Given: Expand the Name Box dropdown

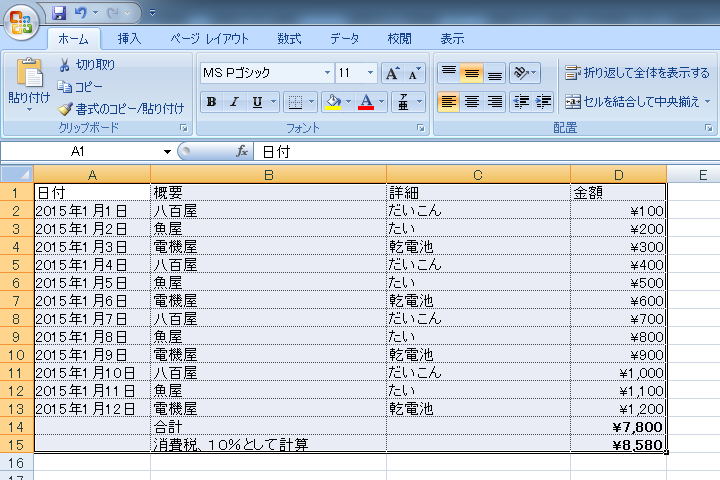Looking at the screenshot, I should (167, 151).
